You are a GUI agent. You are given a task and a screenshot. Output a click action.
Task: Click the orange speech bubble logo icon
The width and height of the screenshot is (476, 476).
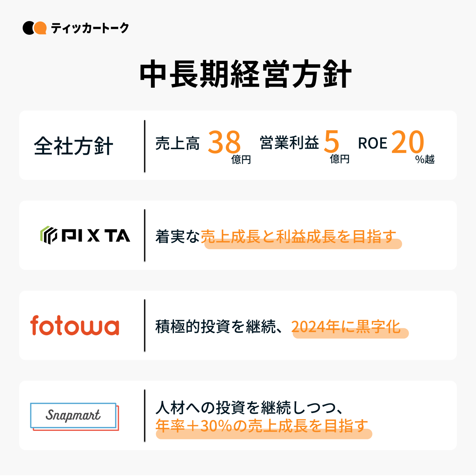coord(41,28)
